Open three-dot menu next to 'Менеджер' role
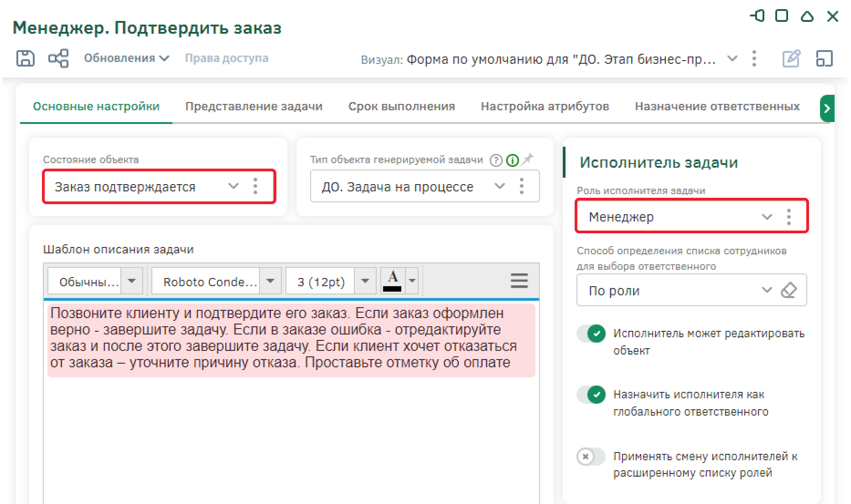The width and height of the screenshot is (851, 504). [x=789, y=217]
